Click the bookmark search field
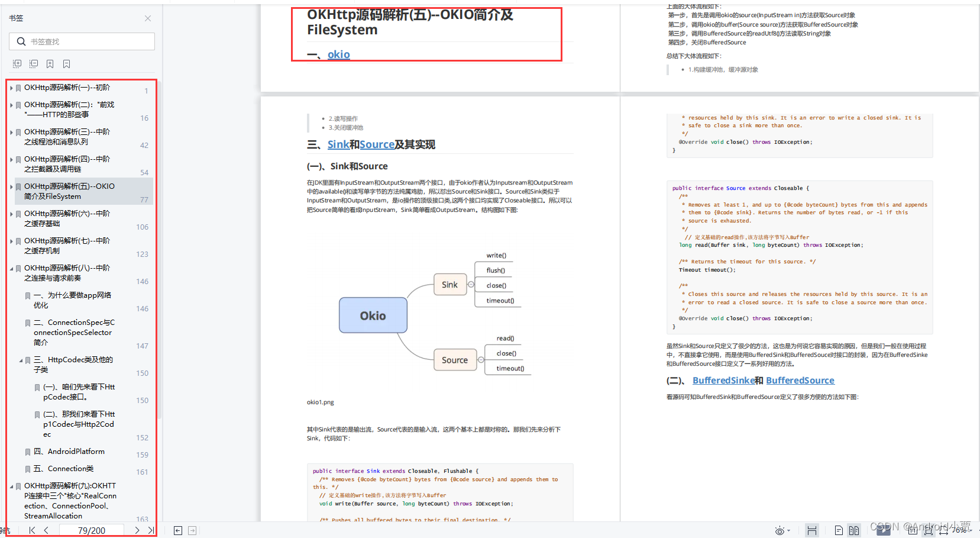 click(82, 41)
